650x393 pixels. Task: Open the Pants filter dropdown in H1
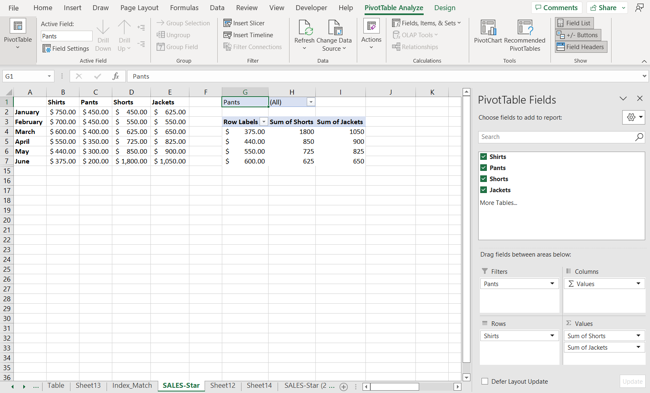(x=310, y=102)
